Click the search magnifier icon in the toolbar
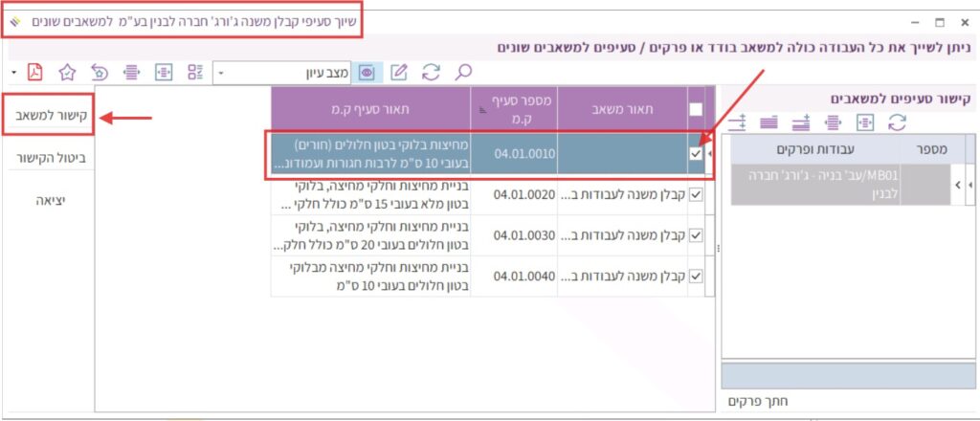This screenshot has height=421, width=980. point(465,72)
